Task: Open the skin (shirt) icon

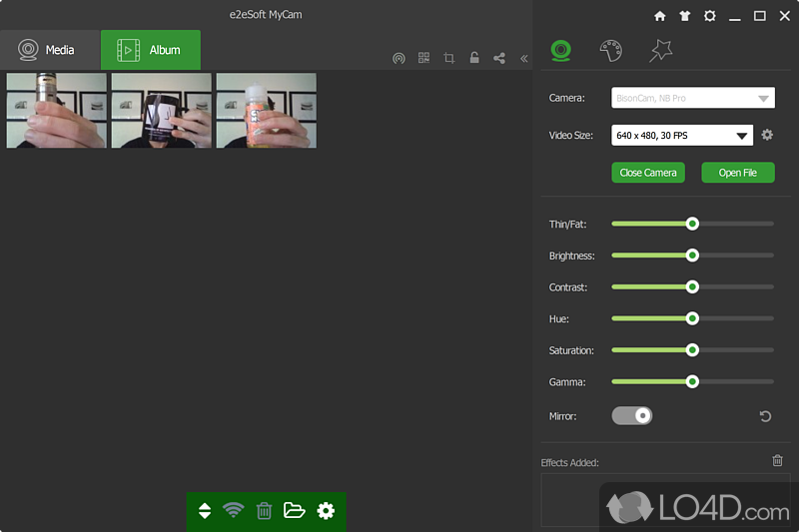Action: [x=684, y=16]
